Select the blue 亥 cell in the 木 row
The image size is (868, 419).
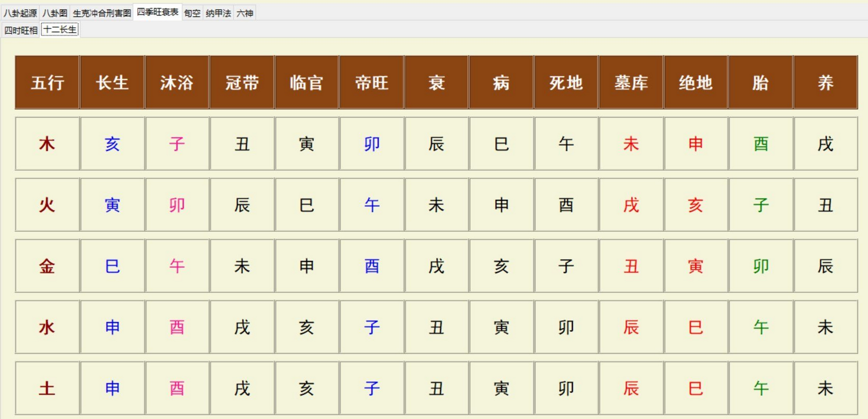point(112,143)
